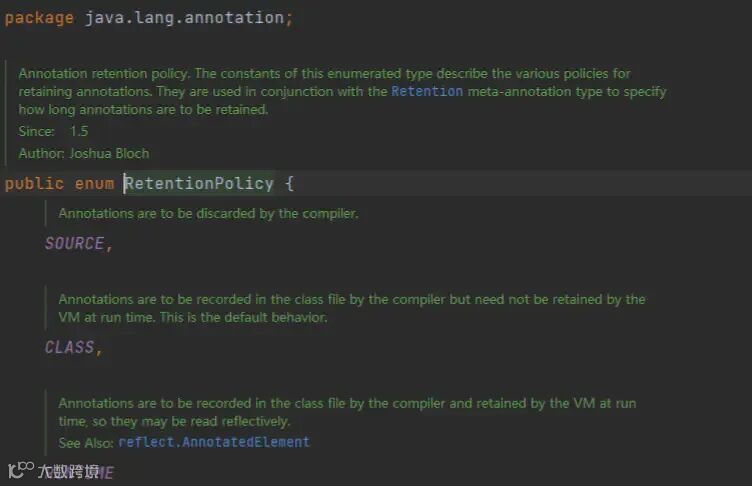Viewport: 752px width, 486px height.
Task: Click the "Annotation retention policy" comment heading
Action: click(x=104, y=73)
